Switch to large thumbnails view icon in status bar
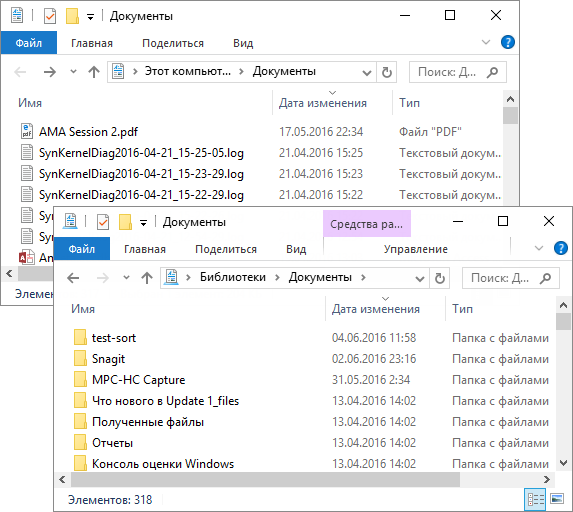This screenshot has width=573, height=512. [x=557, y=499]
